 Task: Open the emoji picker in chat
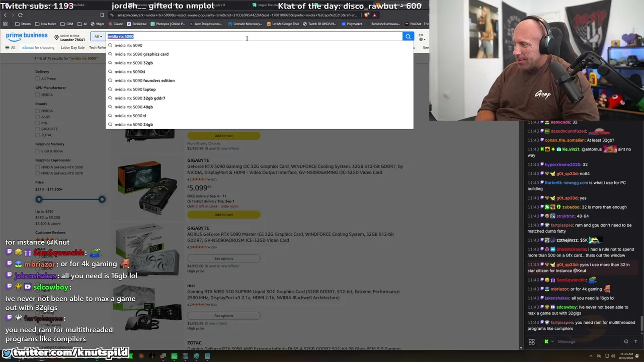coord(626,342)
